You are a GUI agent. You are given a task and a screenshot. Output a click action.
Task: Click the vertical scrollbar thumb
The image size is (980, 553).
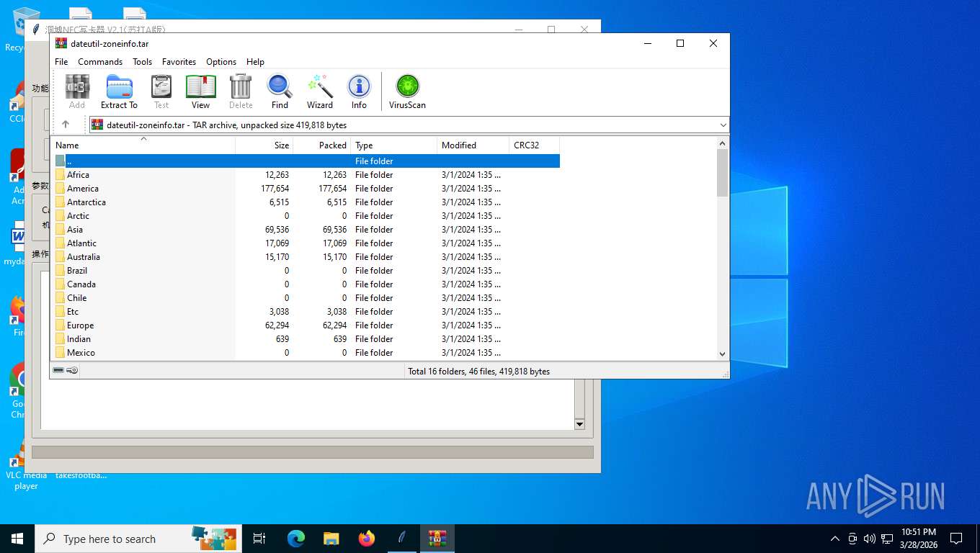pyautogui.click(x=723, y=173)
